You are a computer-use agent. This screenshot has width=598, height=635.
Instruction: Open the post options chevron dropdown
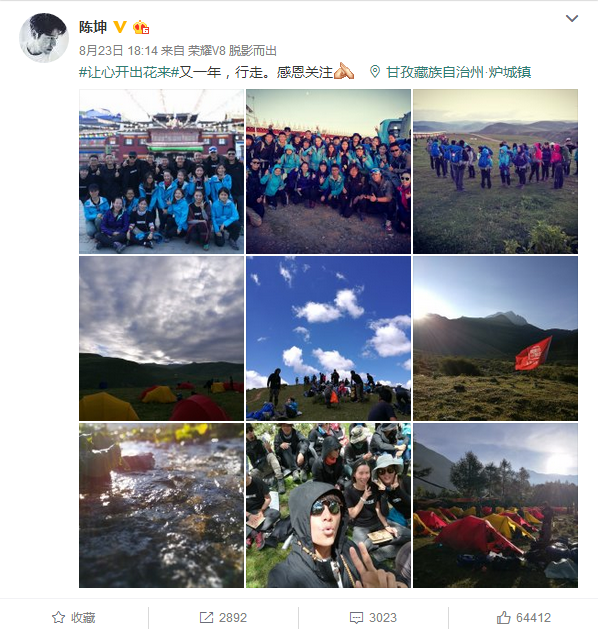tap(571, 18)
